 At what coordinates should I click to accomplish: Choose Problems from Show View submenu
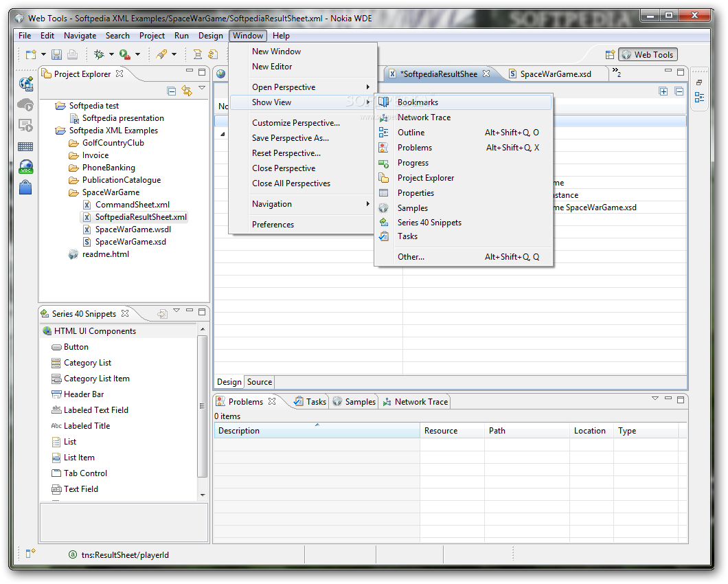tap(464, 148)
